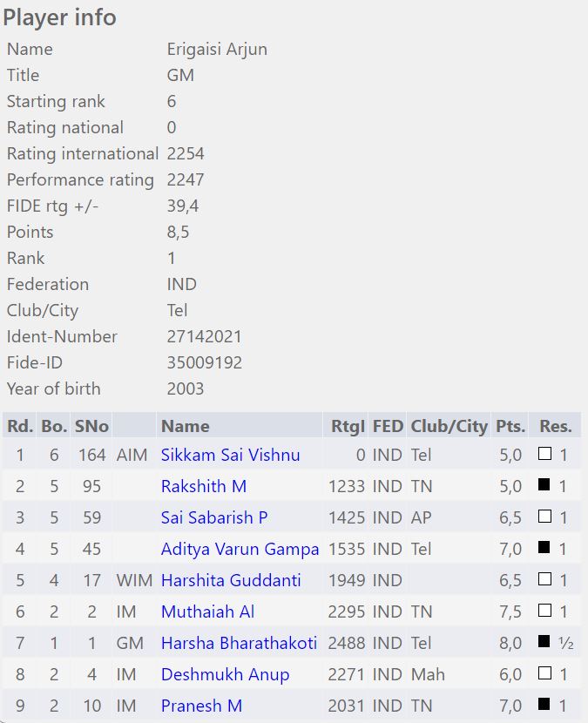Screen dimensions: 588x723
Task: Click the white piece icon in round 5
Action: pos(544,579)
